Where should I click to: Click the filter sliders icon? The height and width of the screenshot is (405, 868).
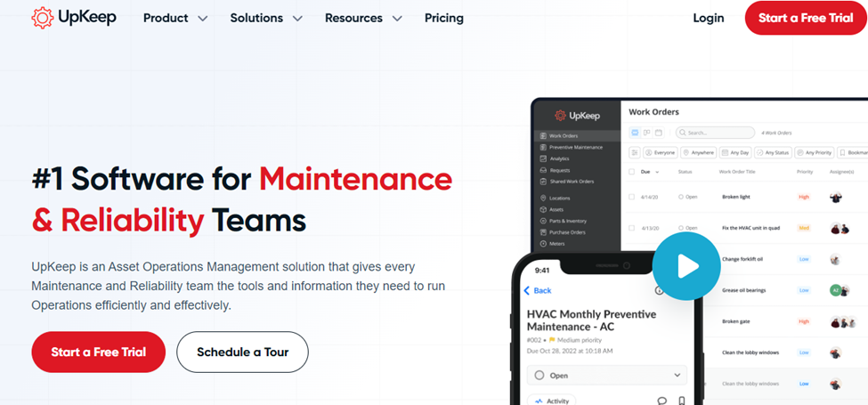pyautogui.click(x=635, y=152)
